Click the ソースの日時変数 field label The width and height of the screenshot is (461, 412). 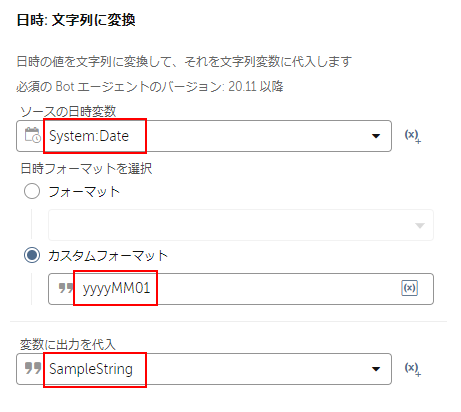tap(68, 111)
